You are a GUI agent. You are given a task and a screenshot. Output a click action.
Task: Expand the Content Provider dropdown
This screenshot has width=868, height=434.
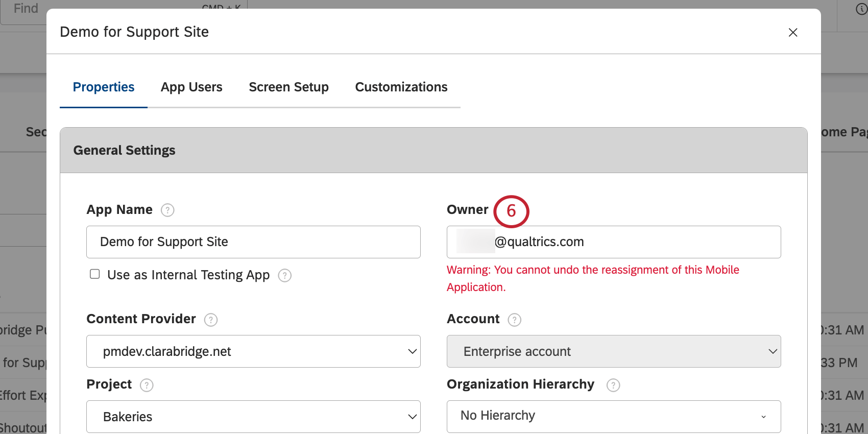point(253,351)
